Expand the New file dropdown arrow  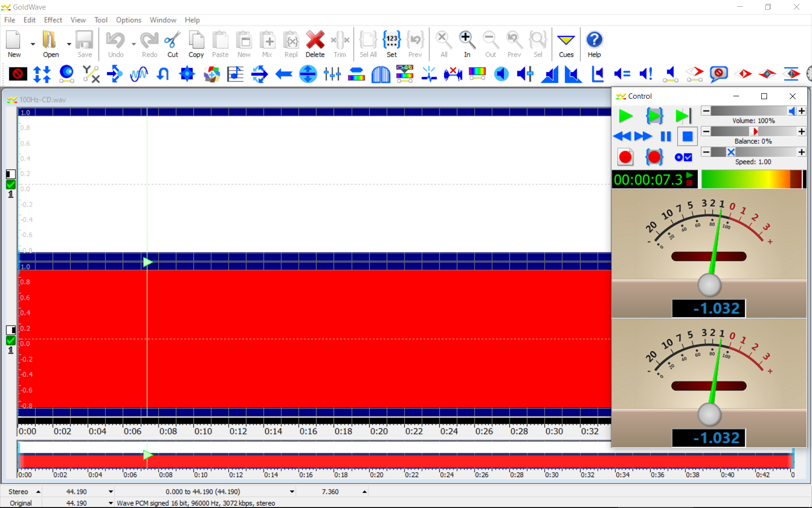[x=33, y=44]
